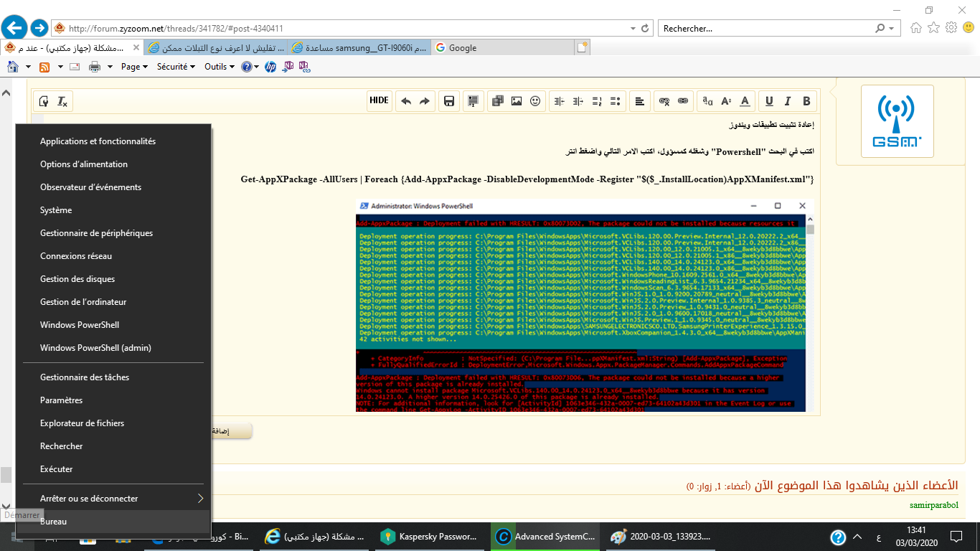980x551 pixels.
Task: Click the Insert image icon in editor
Action: 517,101
